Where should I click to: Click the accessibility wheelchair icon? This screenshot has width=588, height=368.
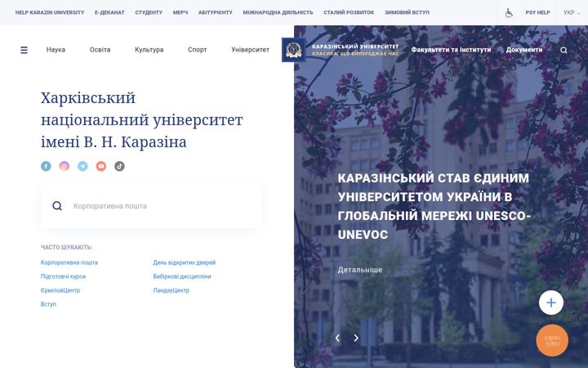tap(509, 13)
